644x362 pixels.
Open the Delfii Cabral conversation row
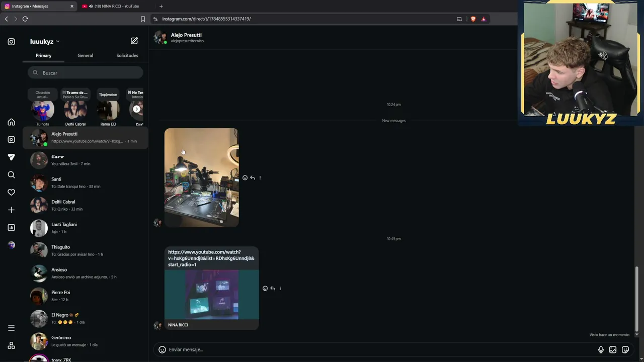[86, 205]
